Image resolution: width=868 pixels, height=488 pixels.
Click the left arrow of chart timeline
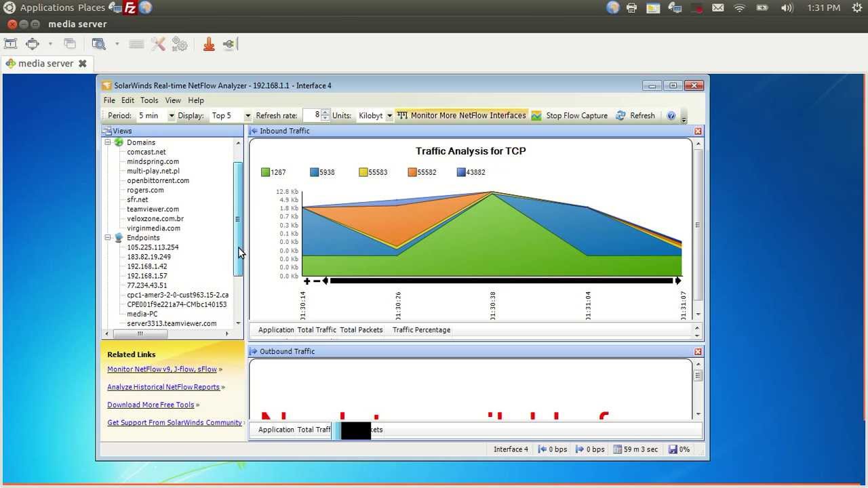pyautogui.click(x=325, y=281)
